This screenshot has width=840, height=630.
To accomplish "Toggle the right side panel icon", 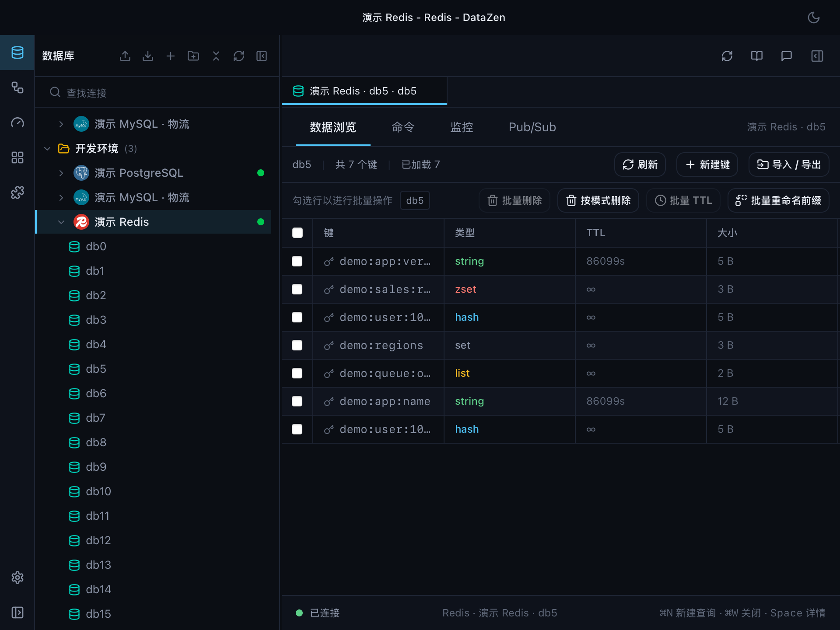I will [817, 56].
